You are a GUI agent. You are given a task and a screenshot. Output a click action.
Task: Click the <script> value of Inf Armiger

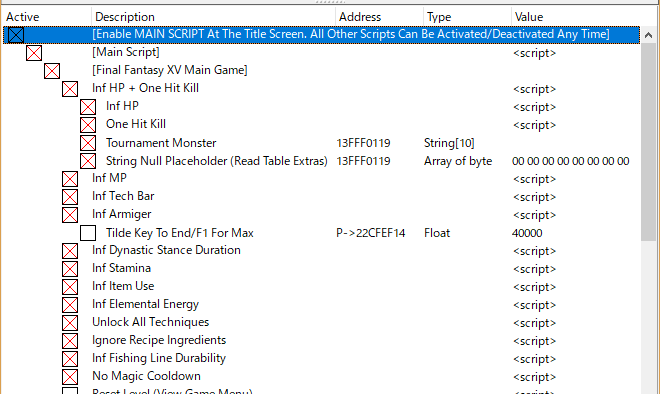[x=535, y=216]
